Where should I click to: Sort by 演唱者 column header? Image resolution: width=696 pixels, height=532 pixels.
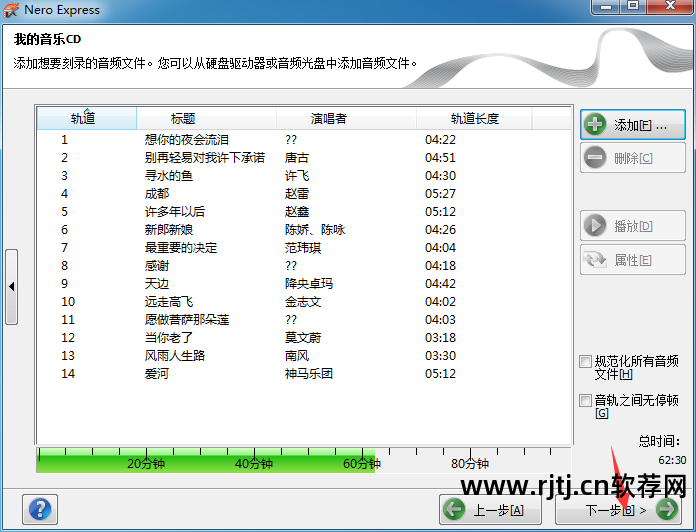(x=346, y=118)
